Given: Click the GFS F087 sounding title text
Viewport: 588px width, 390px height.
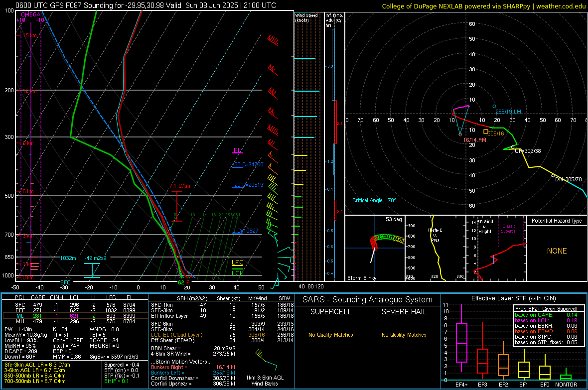Looking at the screenshot, I should point(146,5).
